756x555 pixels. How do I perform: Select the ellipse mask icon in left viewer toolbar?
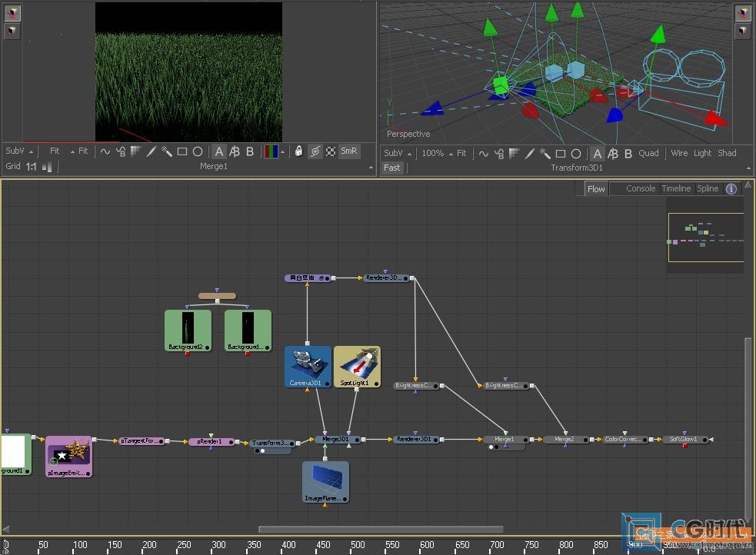[x=198, y=151]
